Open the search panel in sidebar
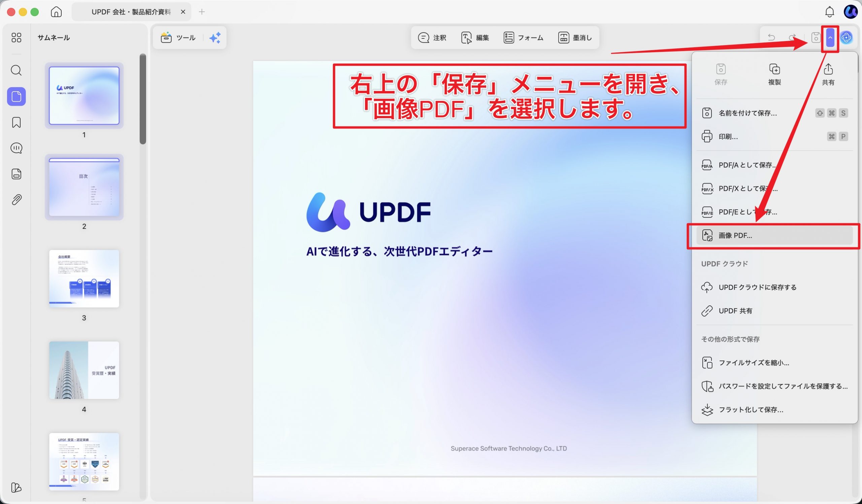The image size is (862, 504). (16, 70)
